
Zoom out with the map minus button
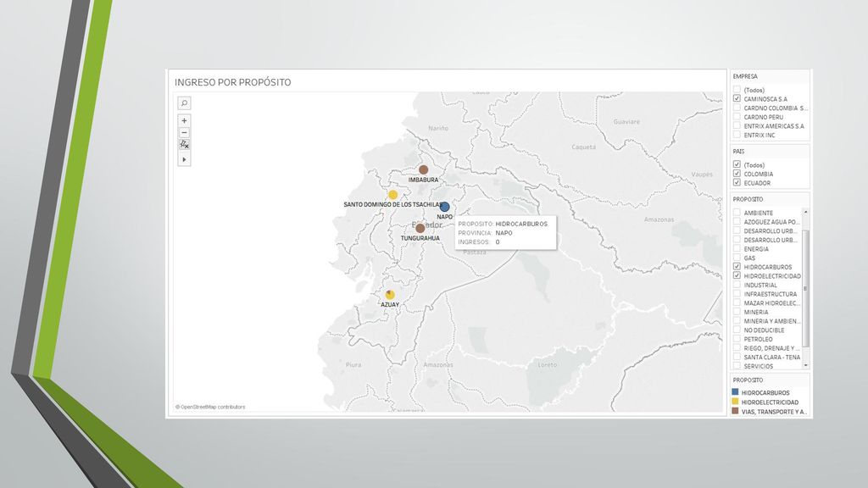(x=184, y=133)
